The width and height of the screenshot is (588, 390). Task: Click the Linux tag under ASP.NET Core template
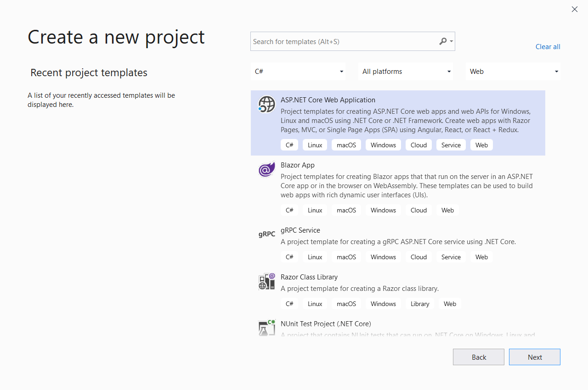(x=315, y=145)
